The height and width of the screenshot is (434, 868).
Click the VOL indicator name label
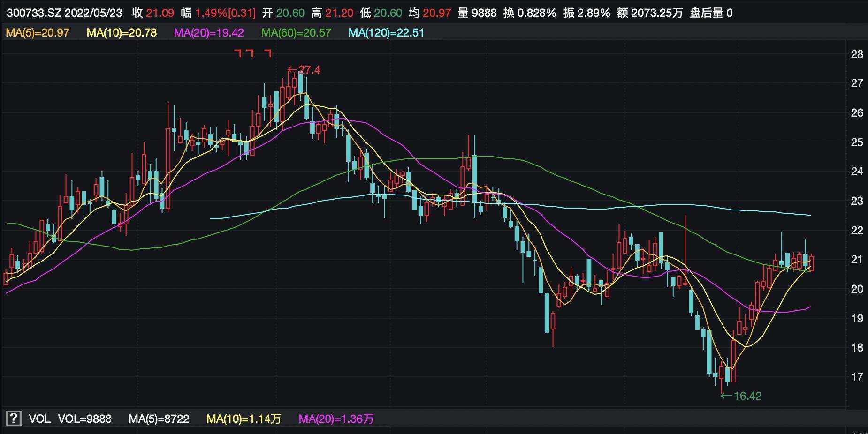click(39, 419)
